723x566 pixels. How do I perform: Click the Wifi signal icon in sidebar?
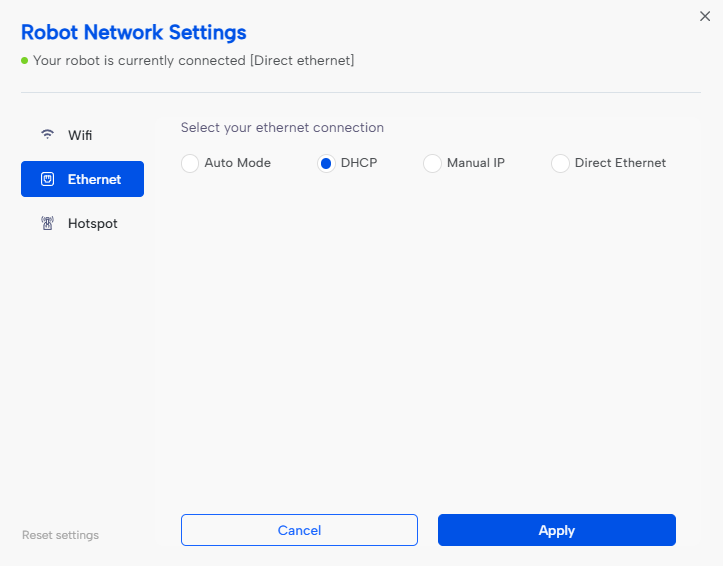click(x=47, y=135)
